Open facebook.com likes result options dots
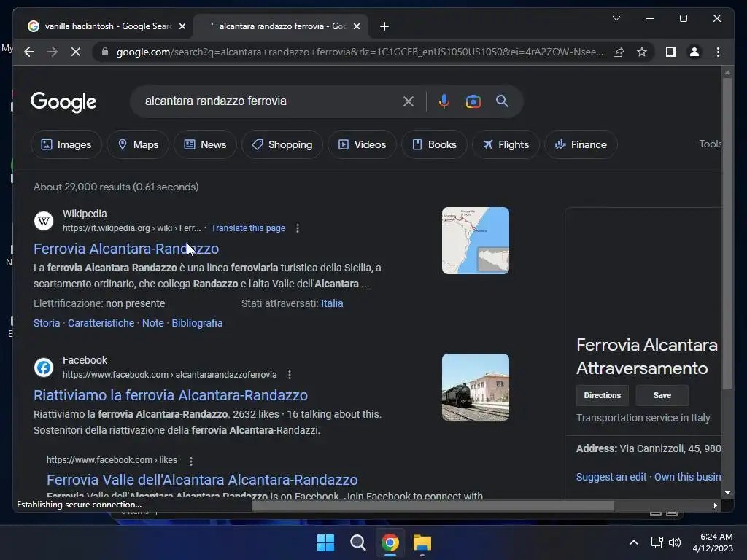747x560 pixels. pos(190,461)
